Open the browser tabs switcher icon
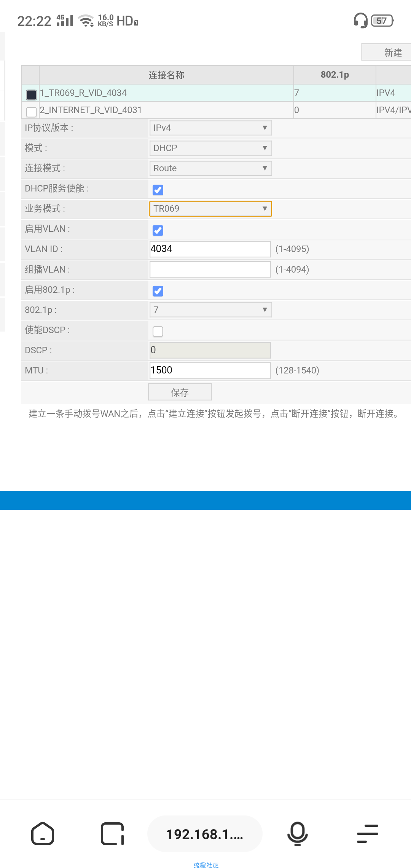This screenshot has width=411, height=868. point(112,834)
